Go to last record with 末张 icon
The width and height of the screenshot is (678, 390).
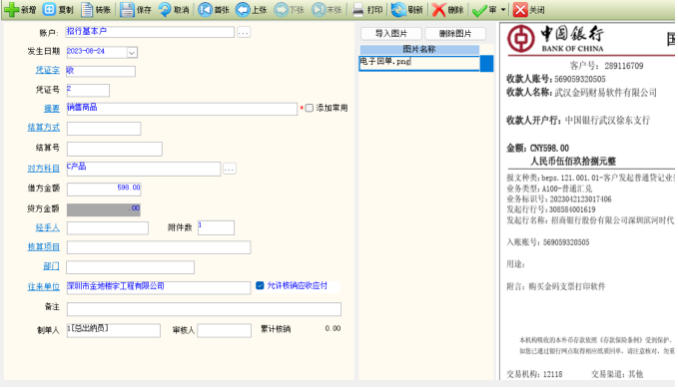[x=319, y=10]
